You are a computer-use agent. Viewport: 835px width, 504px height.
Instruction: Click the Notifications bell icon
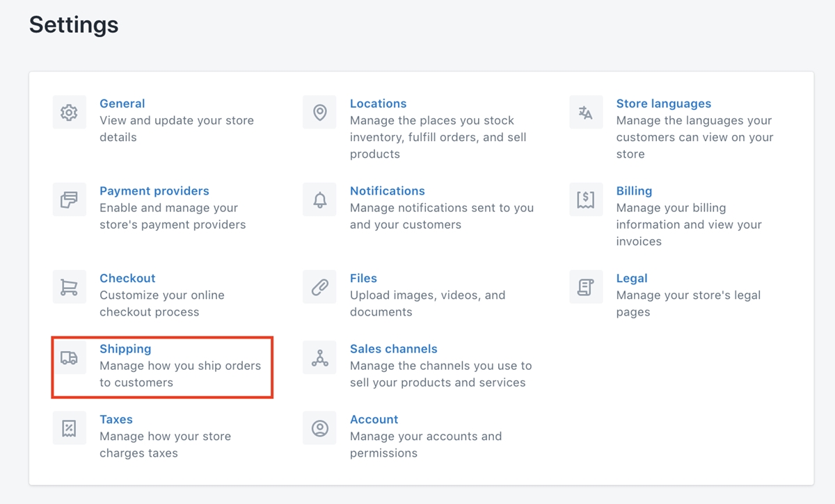(319, 200)
